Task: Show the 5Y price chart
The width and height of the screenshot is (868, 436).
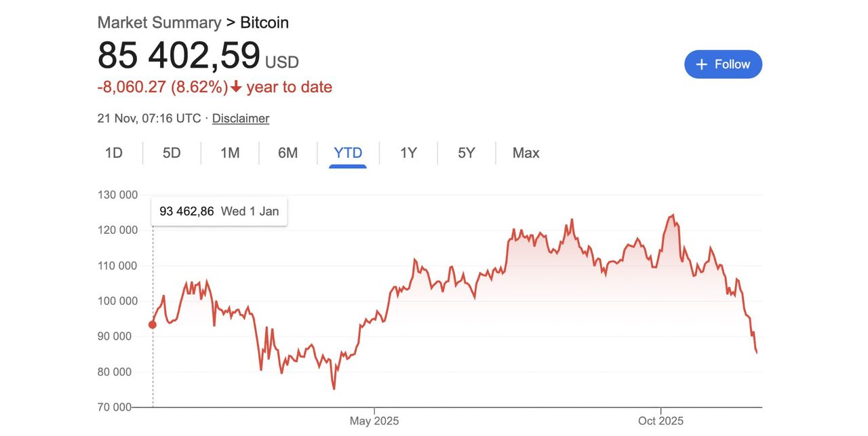Action: [x=467, y=153]
